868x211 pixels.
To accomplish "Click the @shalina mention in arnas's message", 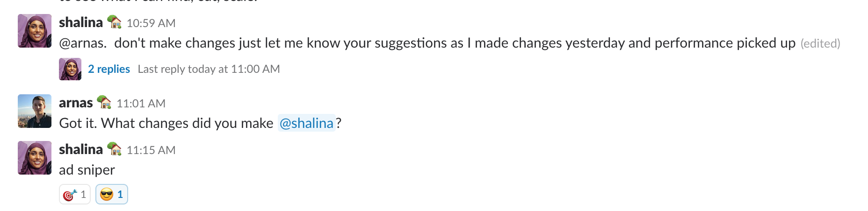I will point(306,123).
